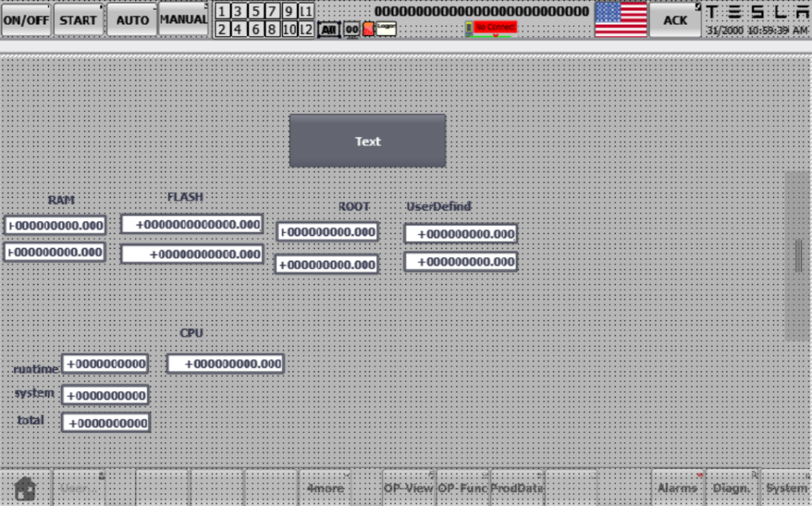Viewport: 812px width, 506px height.
Task: Open the Alarms tab
Action: coord(677,488)
